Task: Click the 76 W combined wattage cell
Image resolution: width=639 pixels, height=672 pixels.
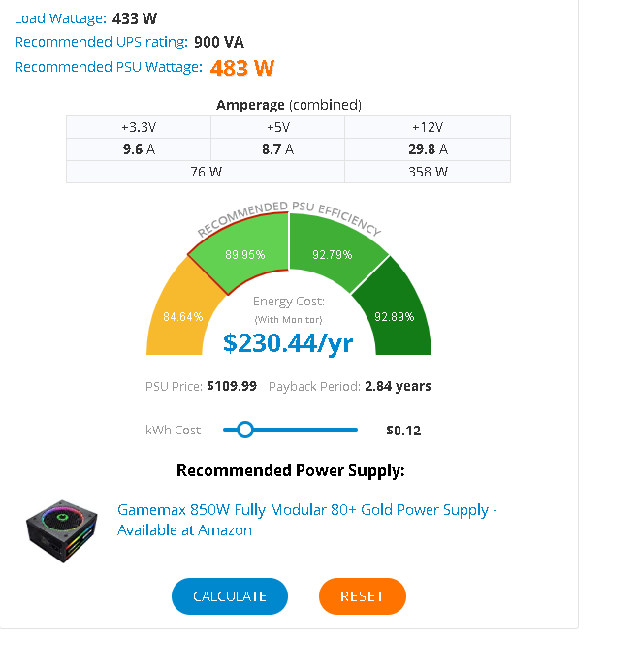Action: [206, 172]
